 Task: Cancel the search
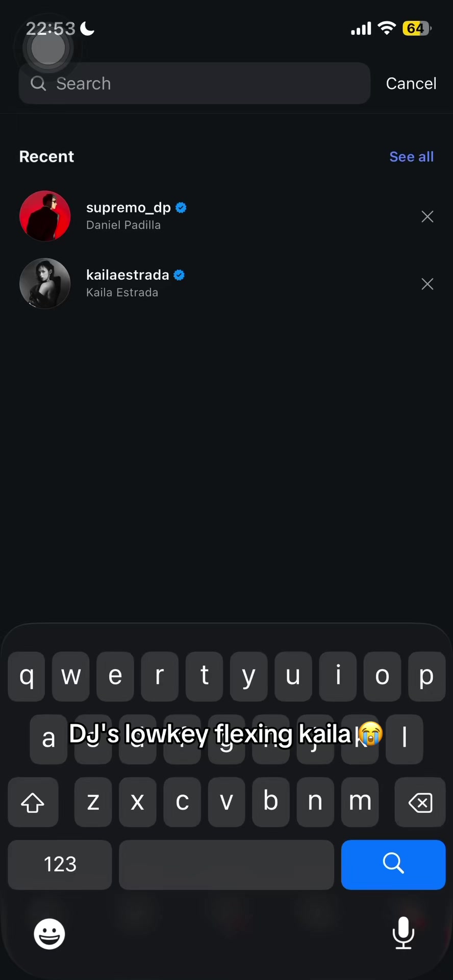[411, 83]
